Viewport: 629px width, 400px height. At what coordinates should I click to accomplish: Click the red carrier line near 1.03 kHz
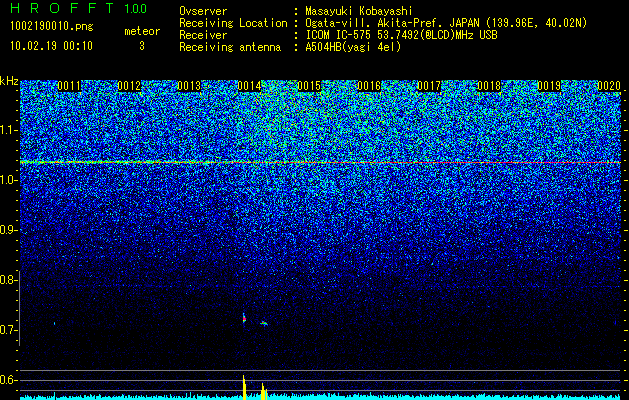(320, 162)
